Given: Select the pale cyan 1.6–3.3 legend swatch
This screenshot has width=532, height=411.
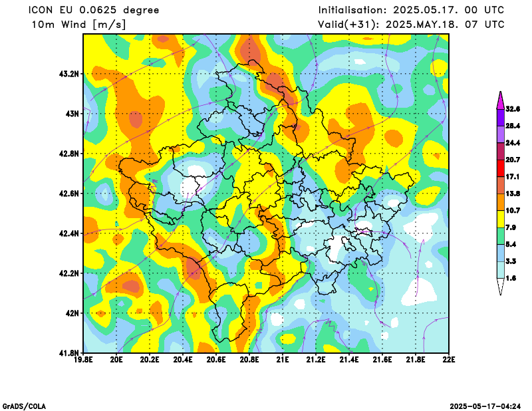Looking at the screenshot, I should pos(501,270).
